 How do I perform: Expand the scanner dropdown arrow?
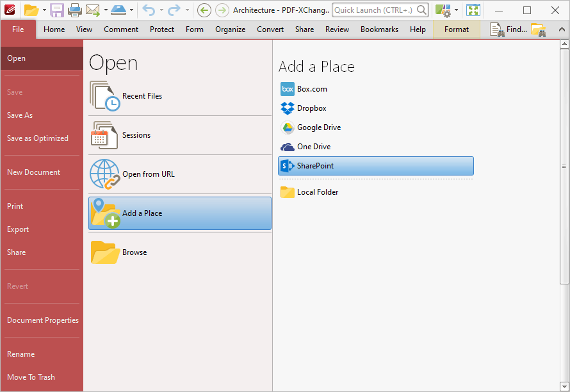(x=131, y=10)
